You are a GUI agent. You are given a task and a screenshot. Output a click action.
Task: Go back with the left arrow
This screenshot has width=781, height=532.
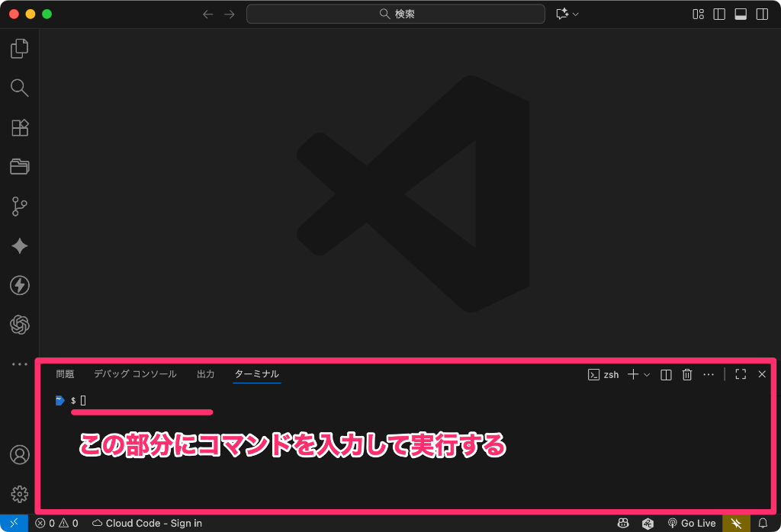(207, 14)
